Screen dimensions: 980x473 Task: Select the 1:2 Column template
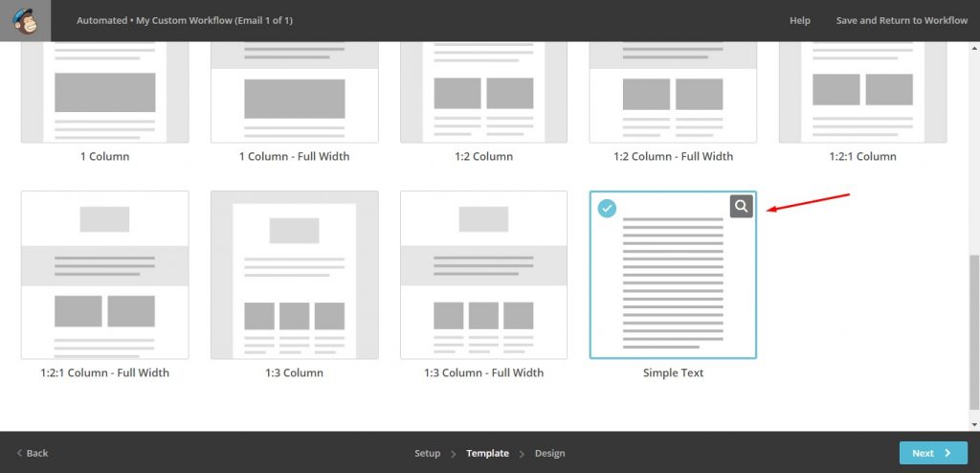click(x=483, y=92)
